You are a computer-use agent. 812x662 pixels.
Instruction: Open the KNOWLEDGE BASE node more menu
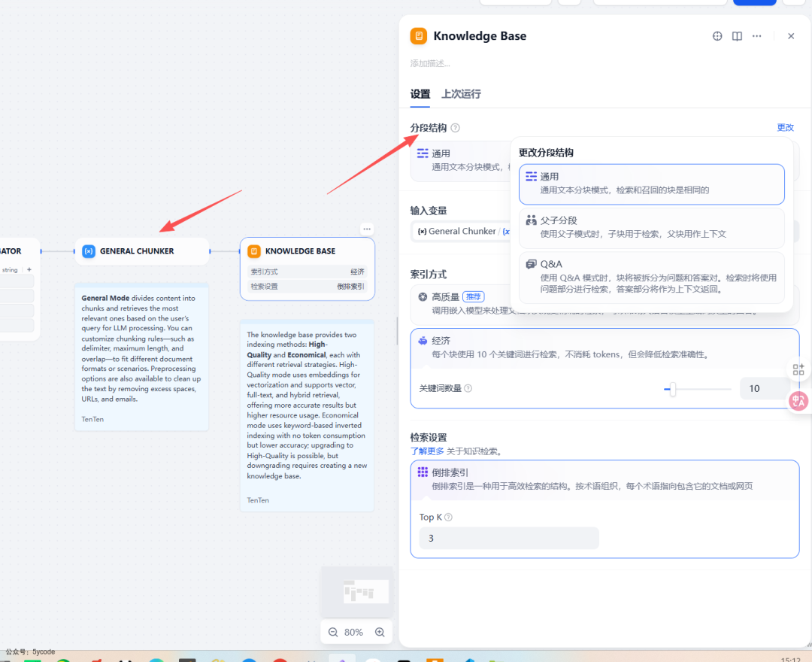[366, 229]
